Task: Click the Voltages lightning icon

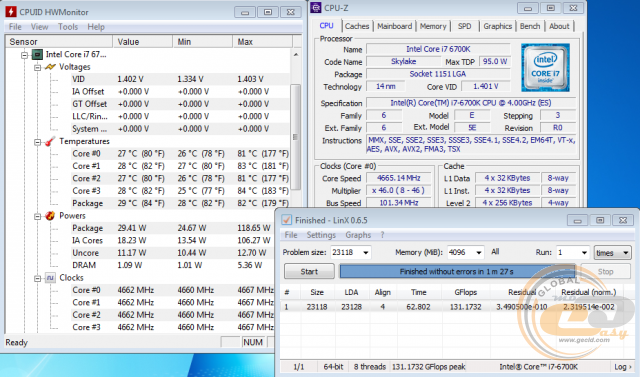Action: [50, 67]
